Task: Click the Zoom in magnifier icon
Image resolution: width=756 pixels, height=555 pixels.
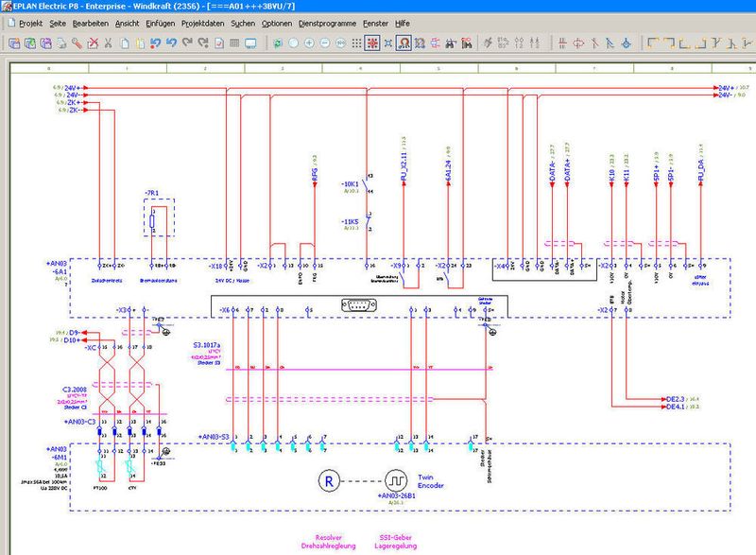Action: pos(308,43)
